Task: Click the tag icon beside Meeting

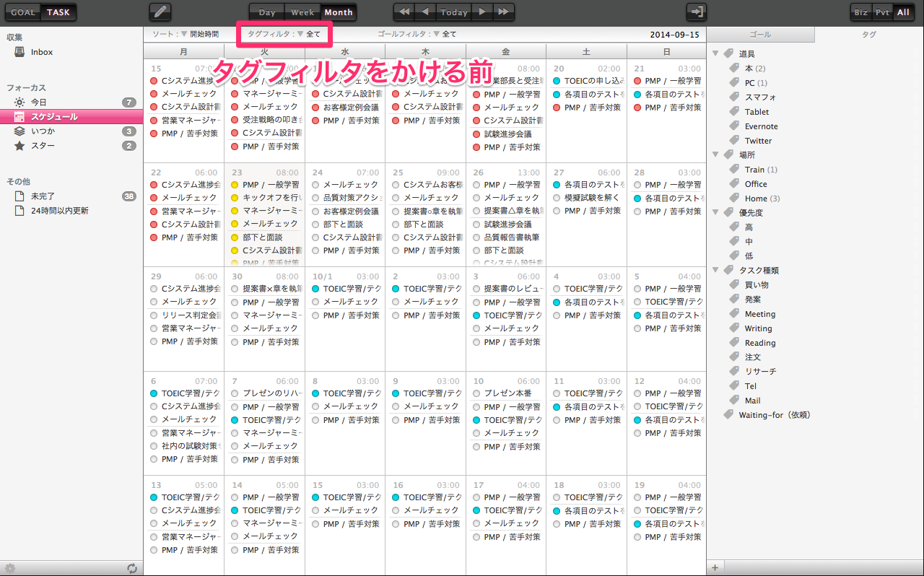Action: [x=735, y=314]
